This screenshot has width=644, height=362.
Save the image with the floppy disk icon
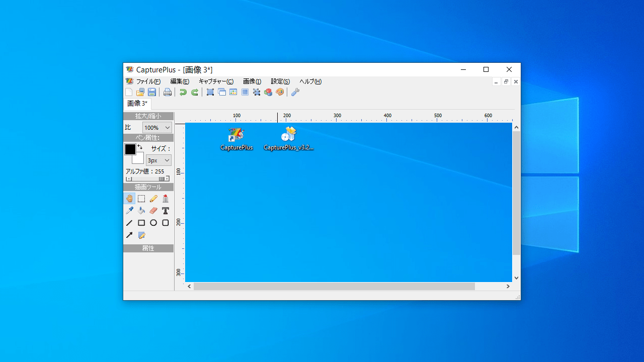coord(151,92)
